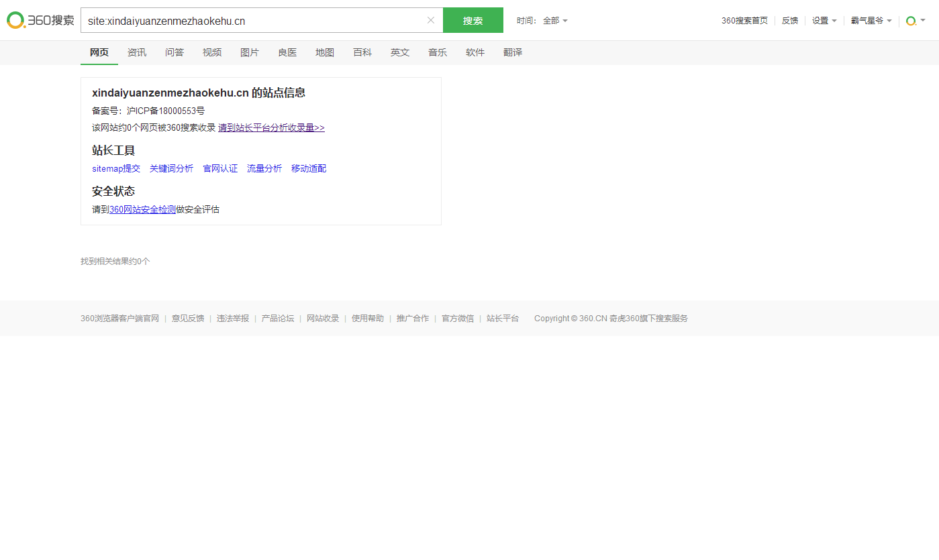This screenshot has width=939, height=560.
Task: Switch to the 百科 tab
Action: coord(362,52)
